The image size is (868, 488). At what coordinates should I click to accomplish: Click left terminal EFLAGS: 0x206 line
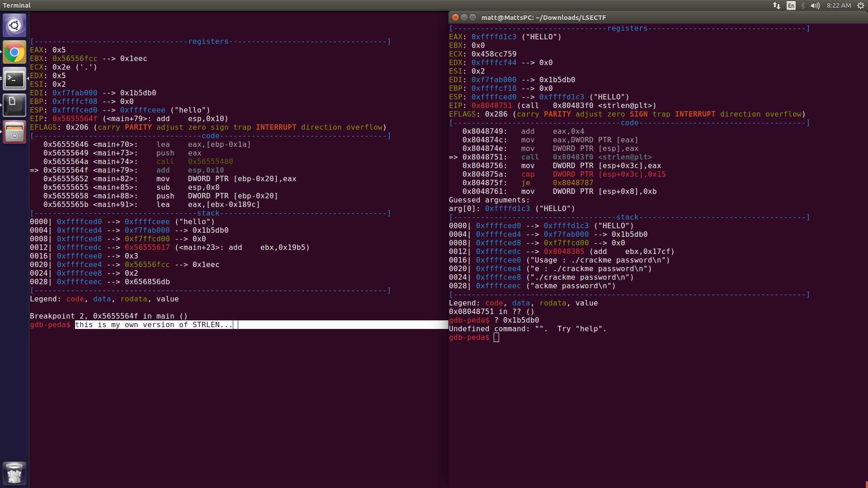[208, 127]
